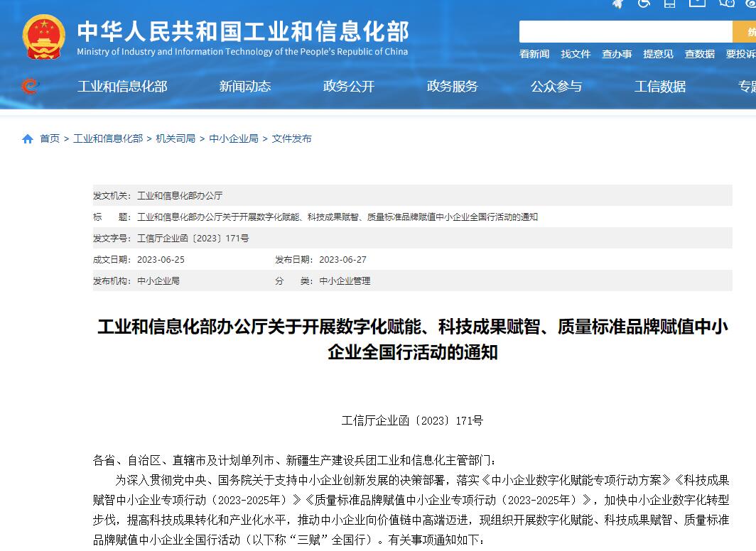Click 机关司局 breadcrumb link
This screenshot has height=551, width=756.
click(x=175, y=138)
